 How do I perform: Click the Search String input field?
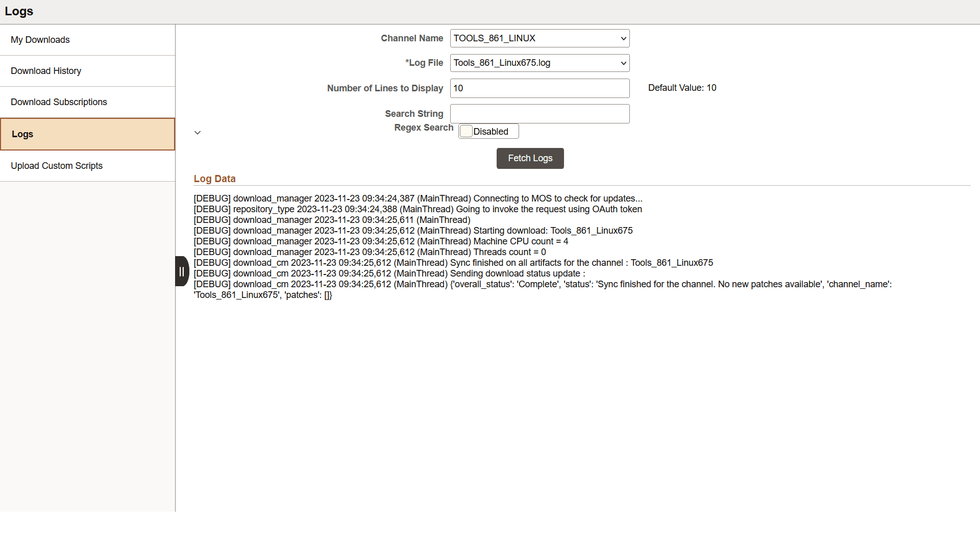[x=539, y=113]
